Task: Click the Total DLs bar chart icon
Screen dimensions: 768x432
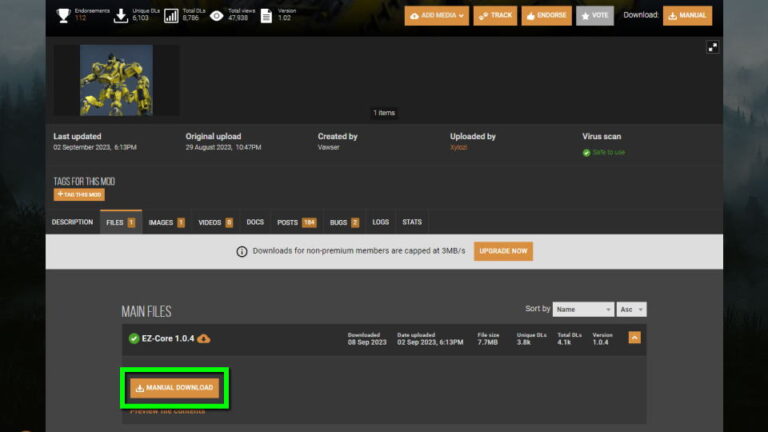Action: (170, 15)
